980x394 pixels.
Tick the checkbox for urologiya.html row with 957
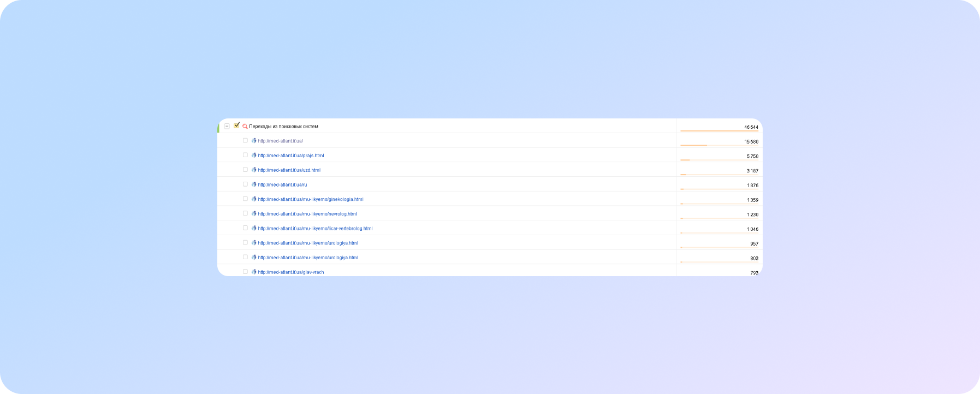click(245, 242)
